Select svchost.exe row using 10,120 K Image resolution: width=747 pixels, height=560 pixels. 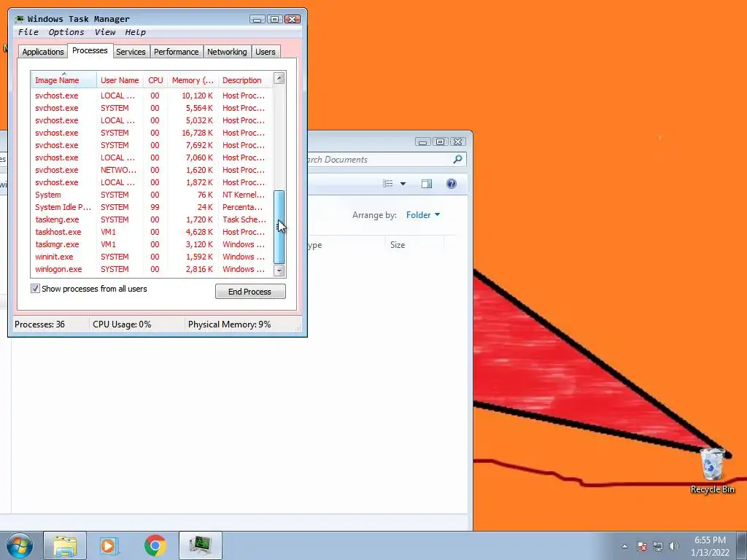(152, 96)
